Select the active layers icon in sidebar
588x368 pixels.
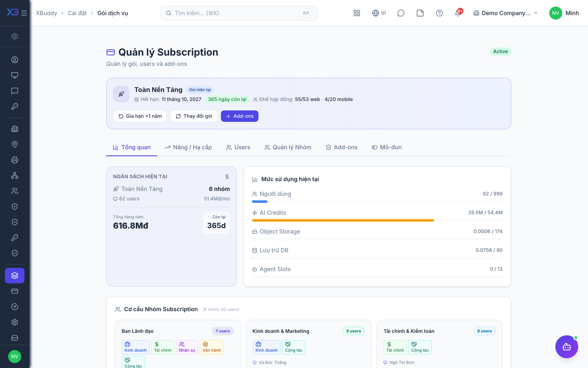click(x=14, y=276)
